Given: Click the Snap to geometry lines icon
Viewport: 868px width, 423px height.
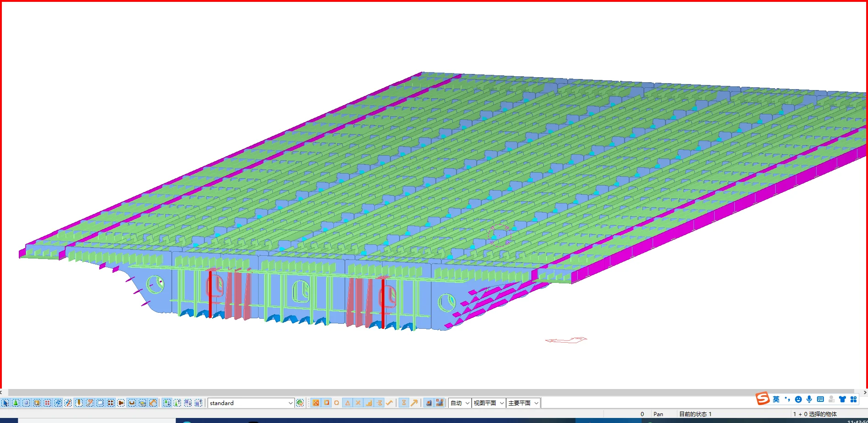Looking at the screenshot, I should coord(440,403).
